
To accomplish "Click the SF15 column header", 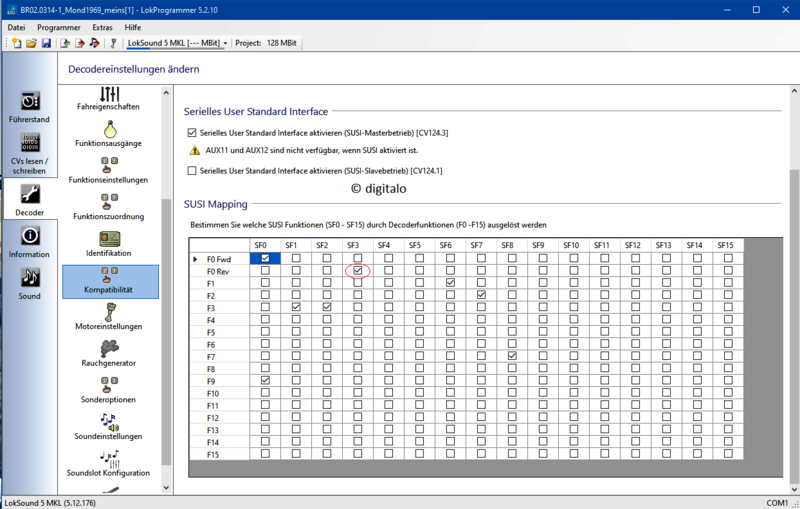I will [x=728, y=245].
